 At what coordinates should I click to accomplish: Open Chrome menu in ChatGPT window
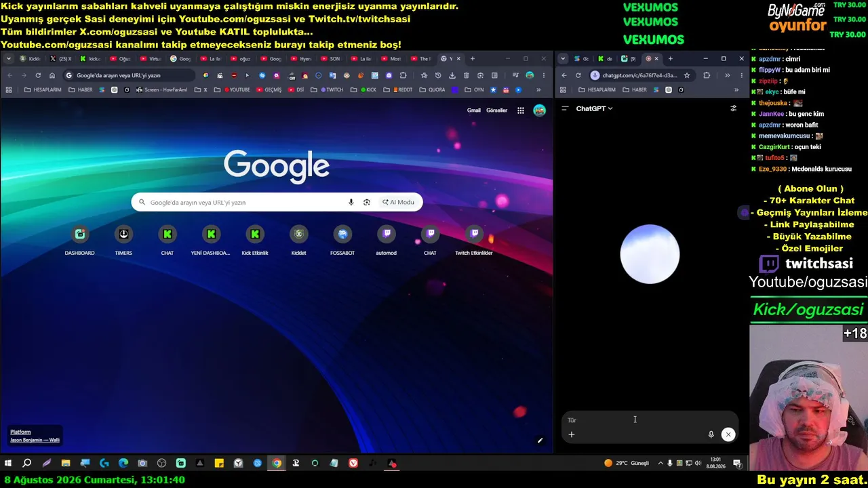[x=741, y=75]
